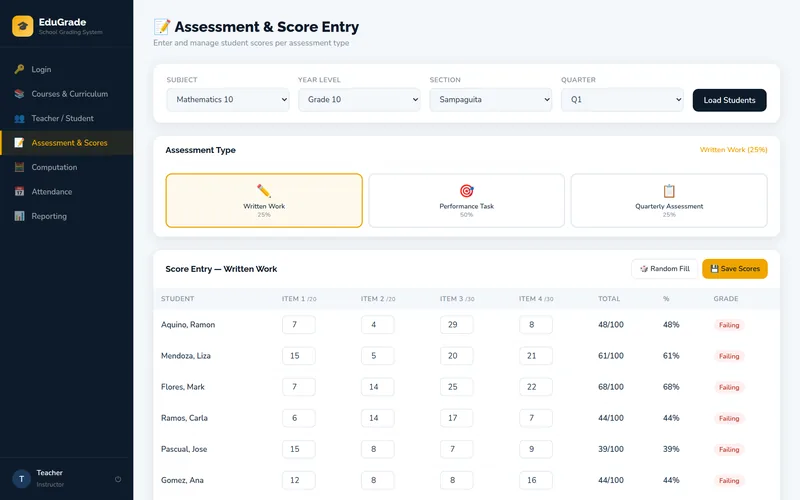Select Assessment & Scores in the sidebar
Viewport: 800px width, 500px height.
pyautogui.click(x=66, y=143)
